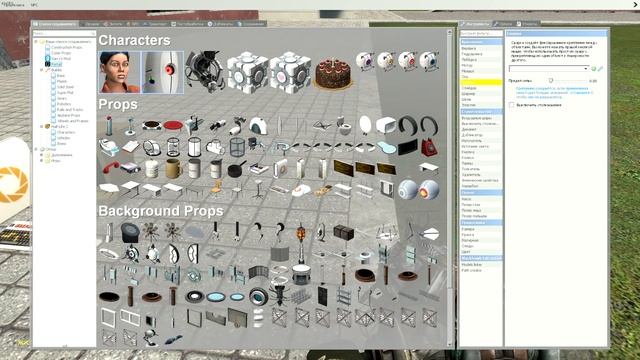Collapse the Builder folder in tree
Viewport: 640px width, 360px height.
(x=42, y=70)
